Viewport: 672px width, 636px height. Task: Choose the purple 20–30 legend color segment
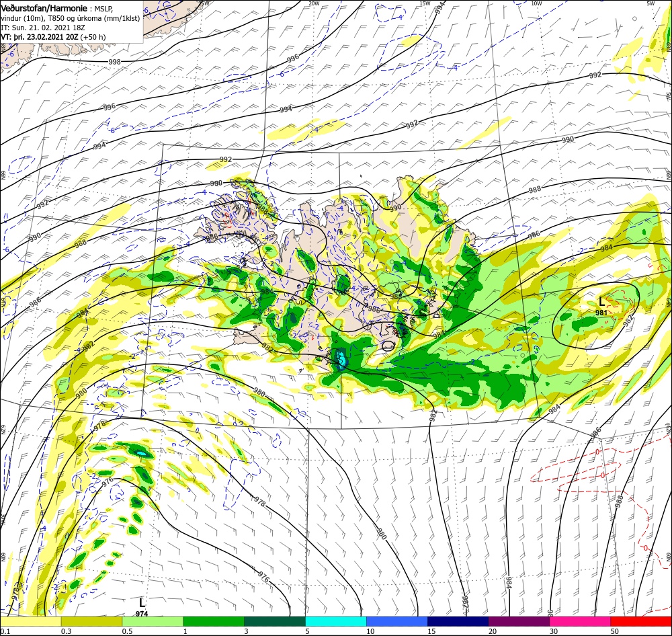(x=519, y=621)
